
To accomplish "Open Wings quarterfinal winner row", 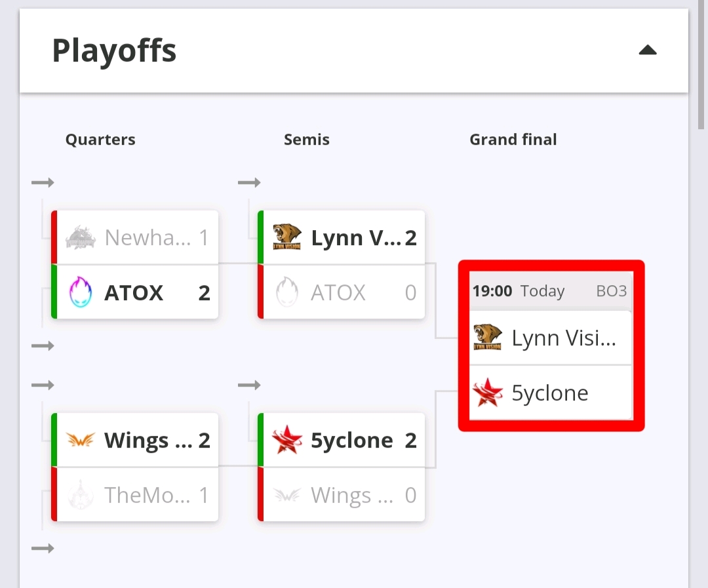I will [135, 440].
